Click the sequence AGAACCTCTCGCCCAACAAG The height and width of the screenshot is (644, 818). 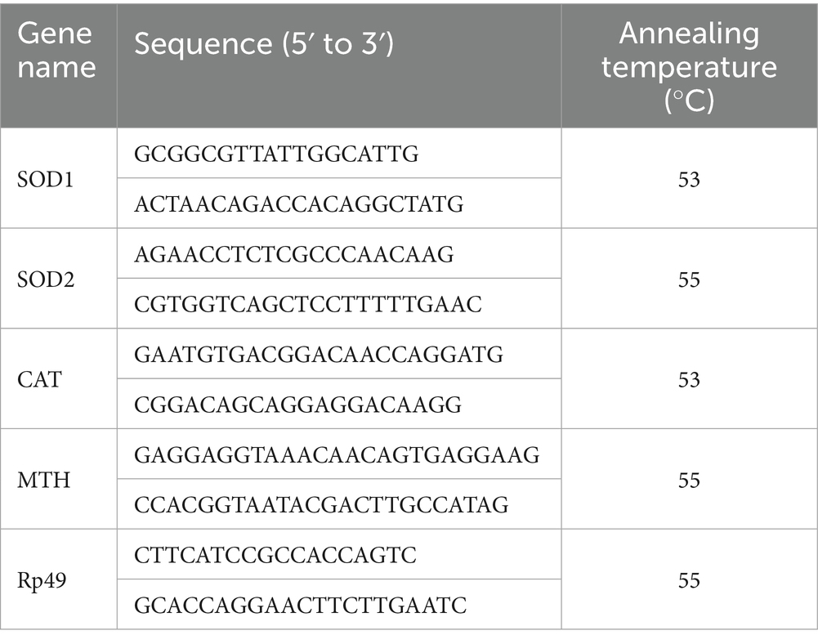point(294,254)
